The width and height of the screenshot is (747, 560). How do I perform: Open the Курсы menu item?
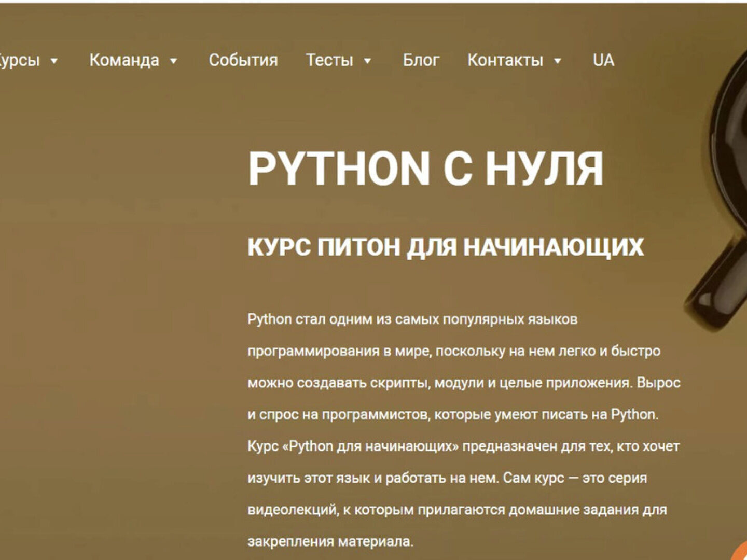(x=19, y=60)
